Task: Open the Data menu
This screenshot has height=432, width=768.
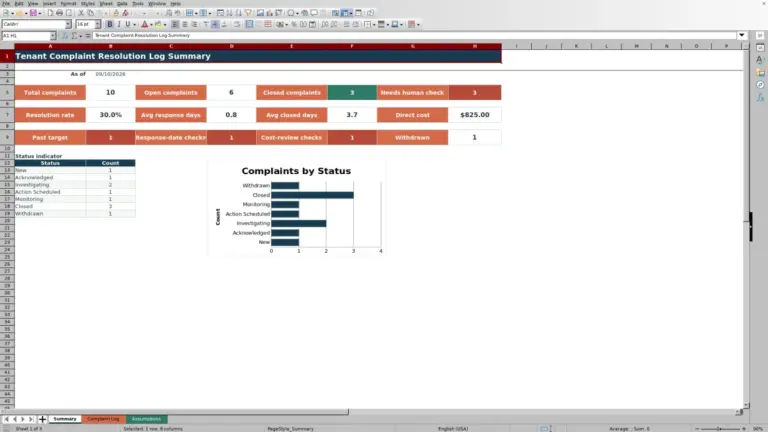Action: point(122,3)
